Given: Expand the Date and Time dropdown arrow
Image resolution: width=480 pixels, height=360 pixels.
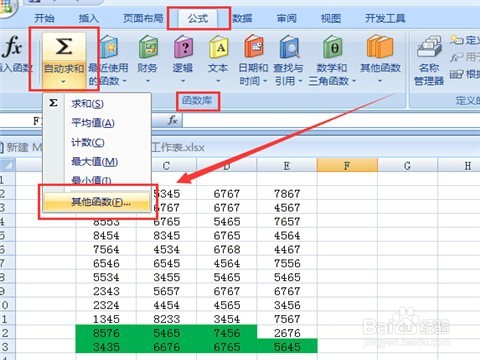Looking at the screenshot, I should click(x=265, y=81).
